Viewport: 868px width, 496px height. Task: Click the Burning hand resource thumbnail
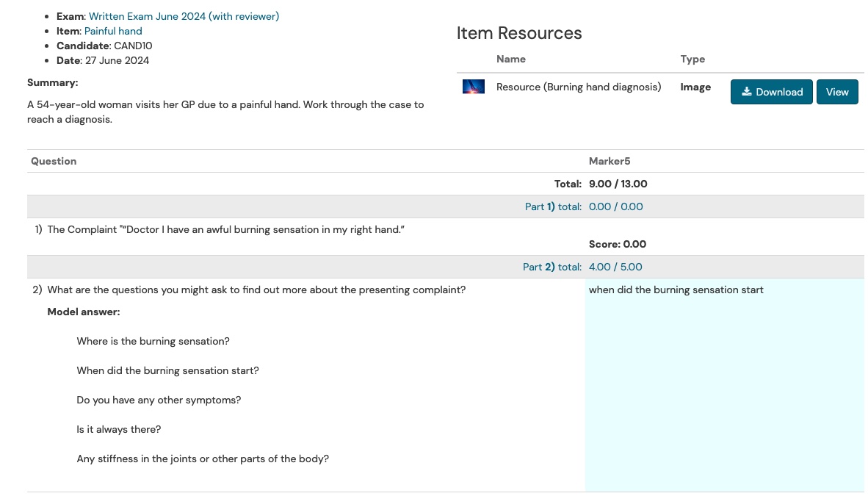473,87
